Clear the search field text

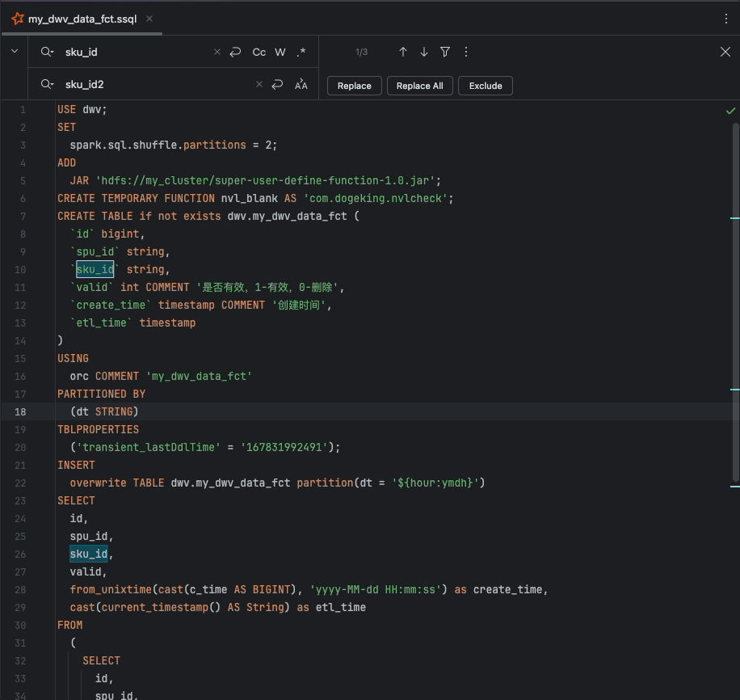click(217, 52)
